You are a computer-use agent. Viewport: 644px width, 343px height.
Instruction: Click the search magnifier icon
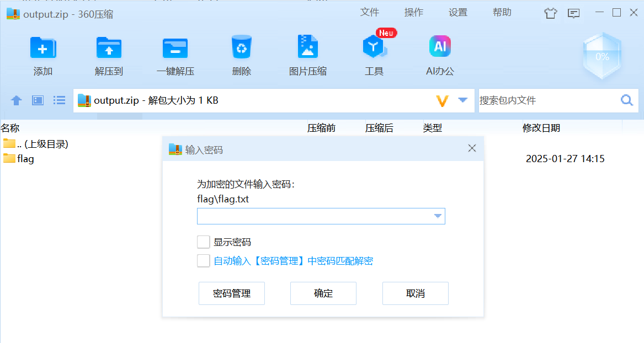626,100
